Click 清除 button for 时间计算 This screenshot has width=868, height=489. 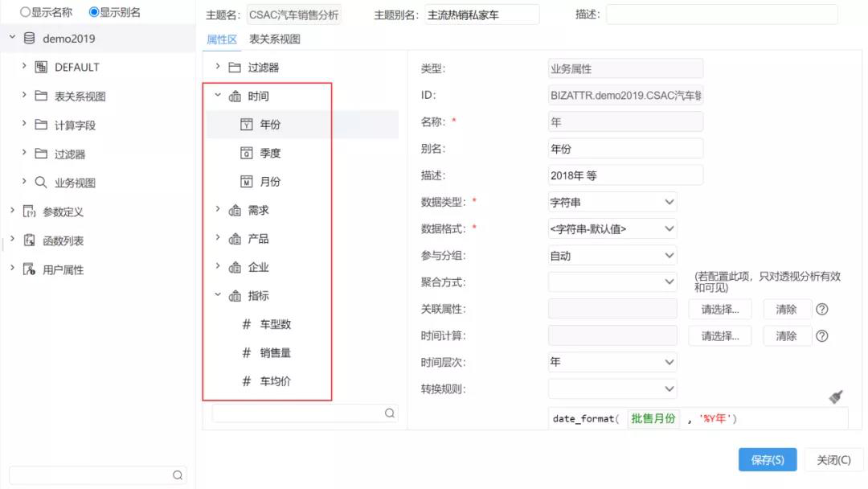point(787,335)
